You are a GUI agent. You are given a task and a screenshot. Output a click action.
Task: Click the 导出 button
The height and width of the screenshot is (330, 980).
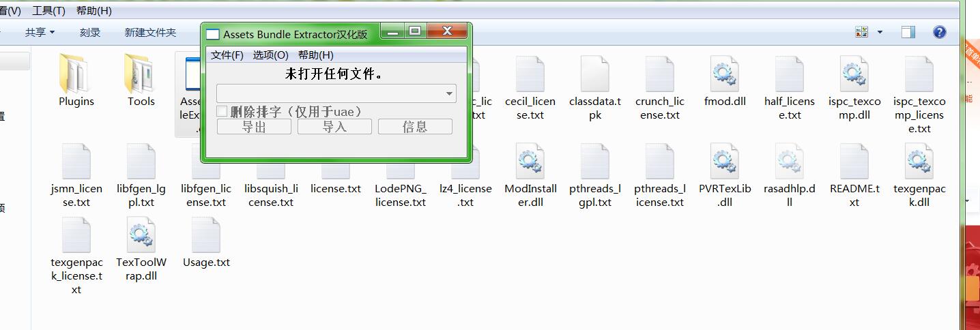pyautogui.click(x=254, y=127)
